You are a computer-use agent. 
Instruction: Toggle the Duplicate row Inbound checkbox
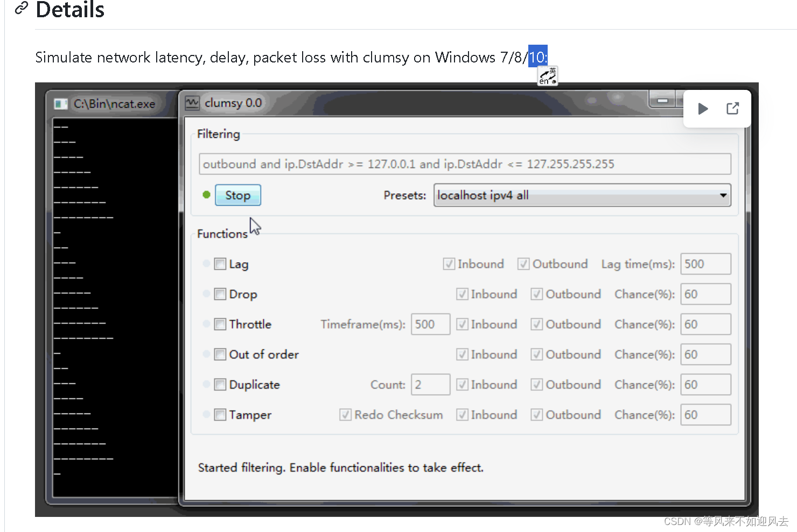pyautogui.click(x=462, y=384)
